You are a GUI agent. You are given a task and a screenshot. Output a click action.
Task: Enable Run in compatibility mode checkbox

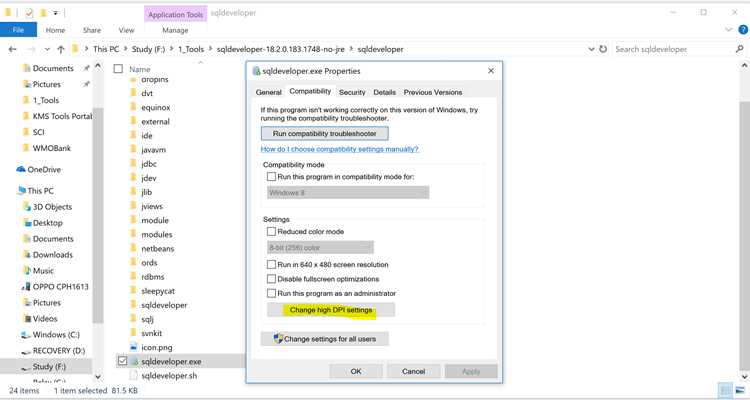(x=271, y=177)
